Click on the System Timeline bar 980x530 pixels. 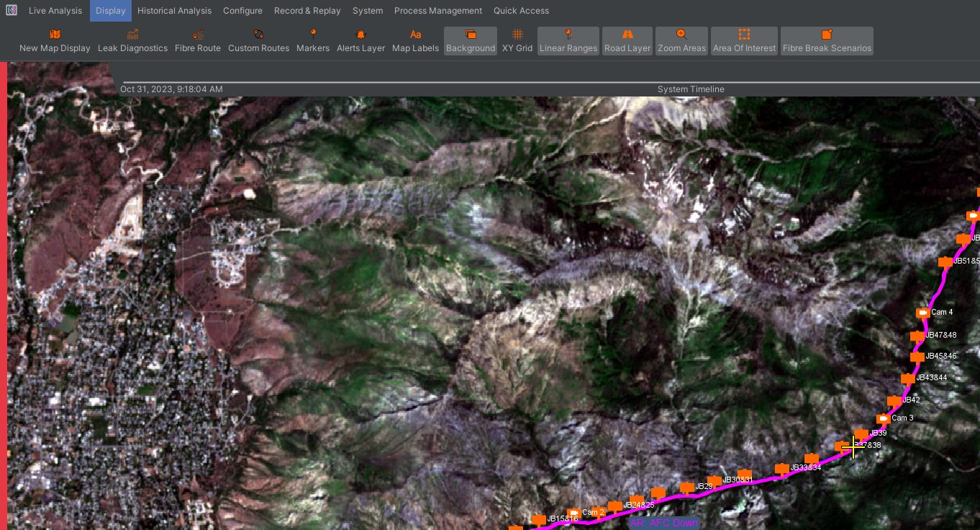pyautogui.click(x=690, y=89)
